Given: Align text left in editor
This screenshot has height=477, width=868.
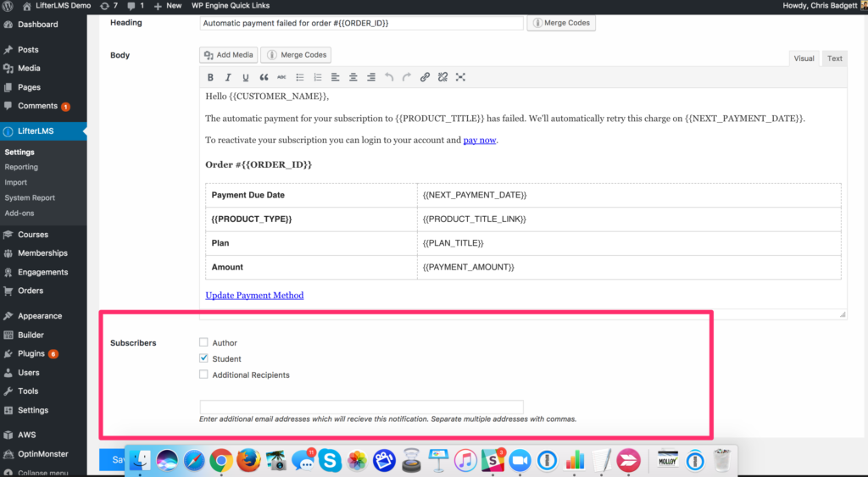Looking at the screenshot, I should [336, 77].
